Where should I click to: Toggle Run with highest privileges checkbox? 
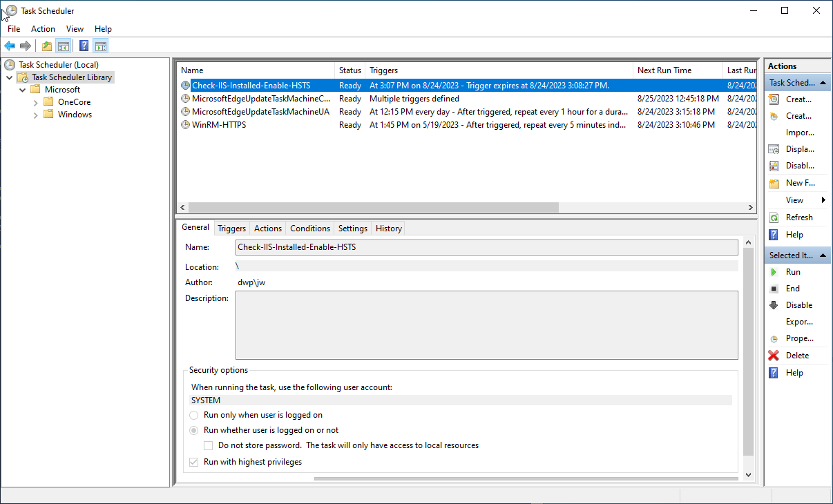click(193, 462)
